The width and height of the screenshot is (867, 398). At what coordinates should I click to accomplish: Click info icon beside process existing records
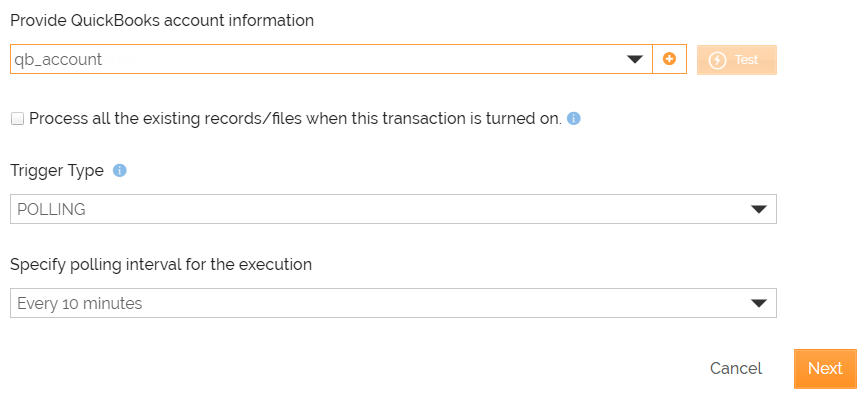(x=574, y=118)
